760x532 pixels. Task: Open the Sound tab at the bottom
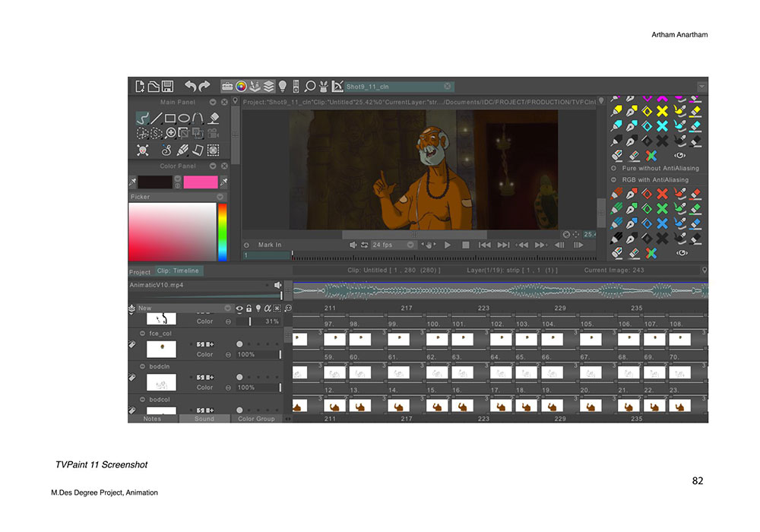pyautogui.click(x=207, y=419)
